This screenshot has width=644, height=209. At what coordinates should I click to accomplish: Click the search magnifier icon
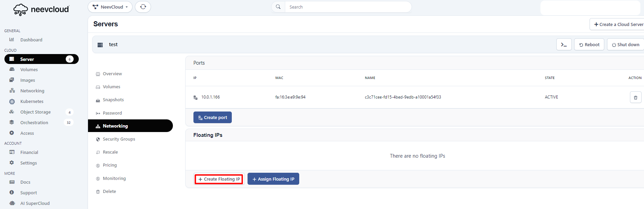click(x=278, y=7)
